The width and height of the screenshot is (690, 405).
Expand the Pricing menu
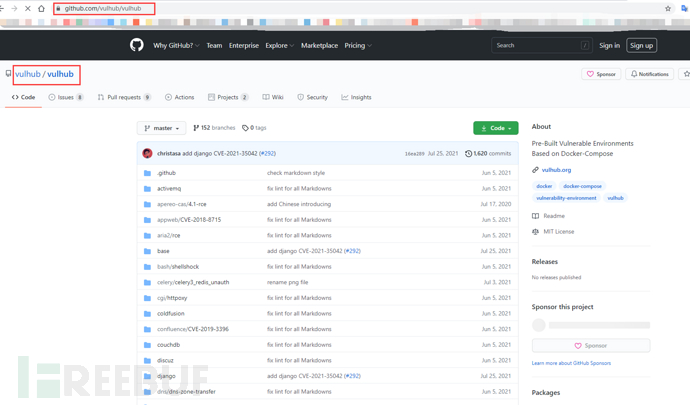pyautogui.click(x=358, y=45)
